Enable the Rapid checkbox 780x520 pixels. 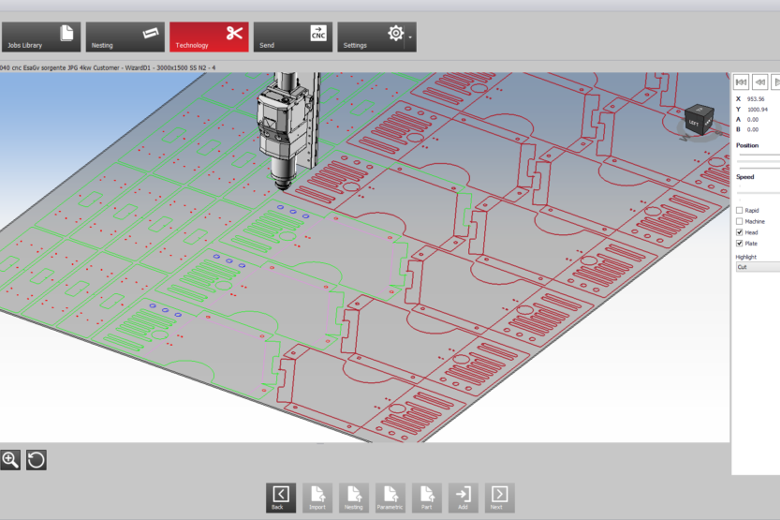[740, 211]
